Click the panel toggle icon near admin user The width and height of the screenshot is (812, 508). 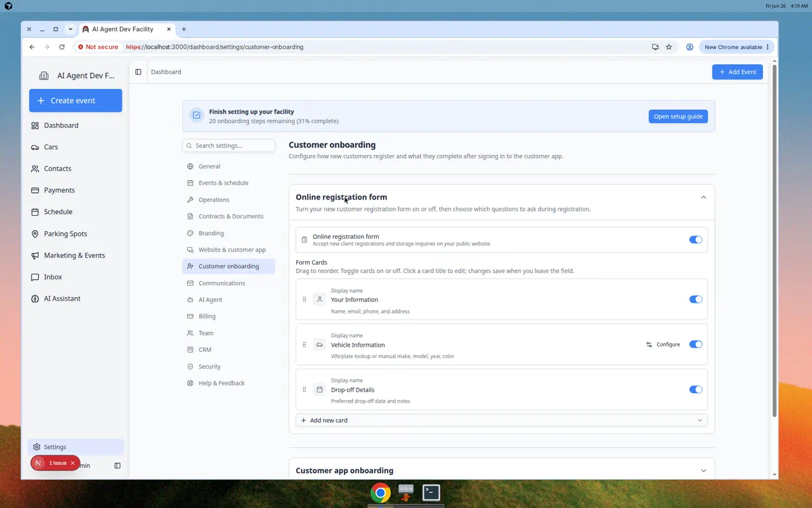coord(117,465)
